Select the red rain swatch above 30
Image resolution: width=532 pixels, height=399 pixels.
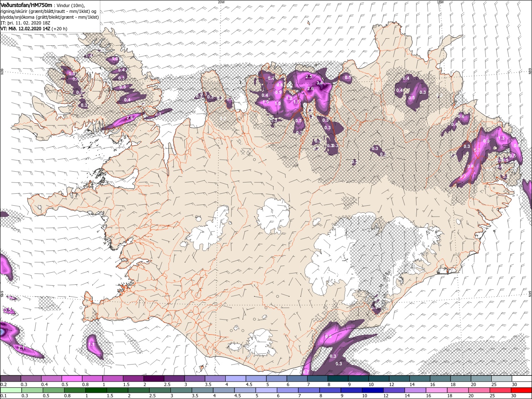(522, 390)
